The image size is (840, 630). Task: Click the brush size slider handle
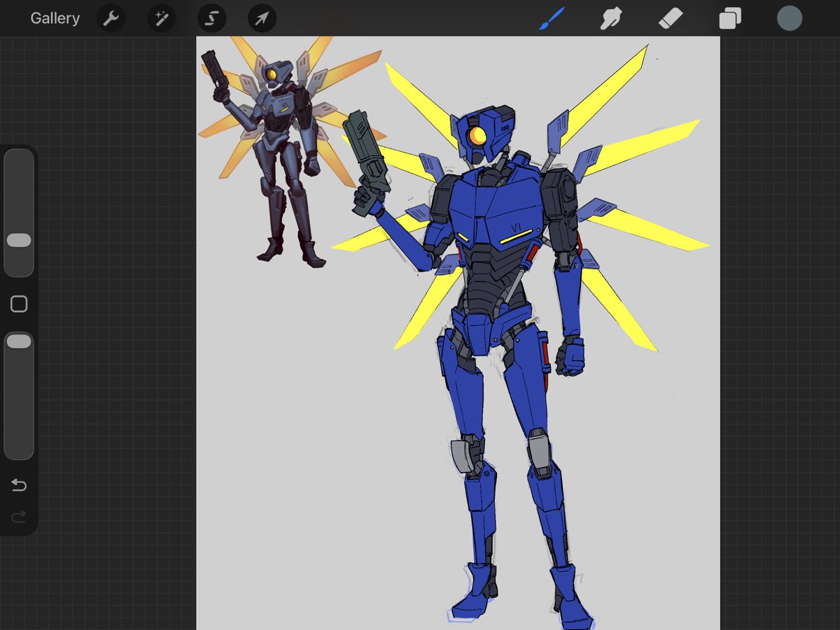click(x=19, y=240)
